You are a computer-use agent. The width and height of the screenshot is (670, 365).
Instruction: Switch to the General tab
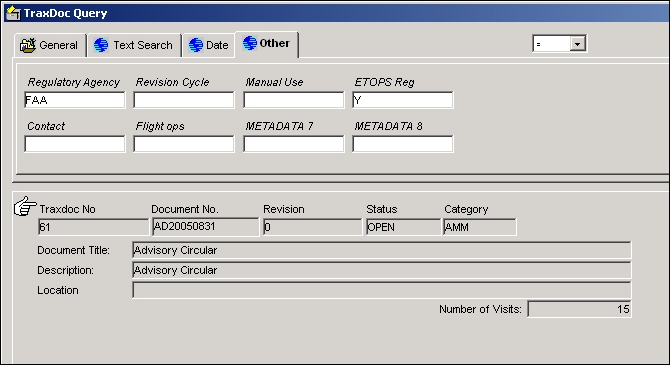(x=50, y=45)
